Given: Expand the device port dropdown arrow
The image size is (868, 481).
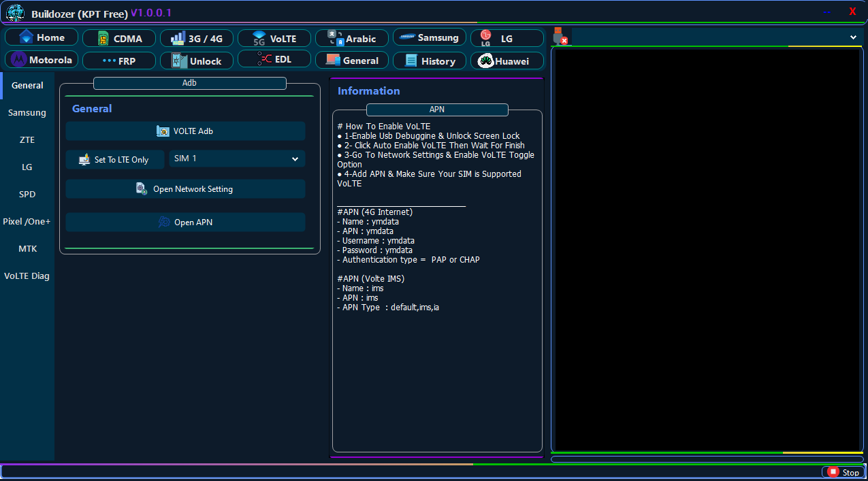Looking at the screenshot, I should pos(853,37).
